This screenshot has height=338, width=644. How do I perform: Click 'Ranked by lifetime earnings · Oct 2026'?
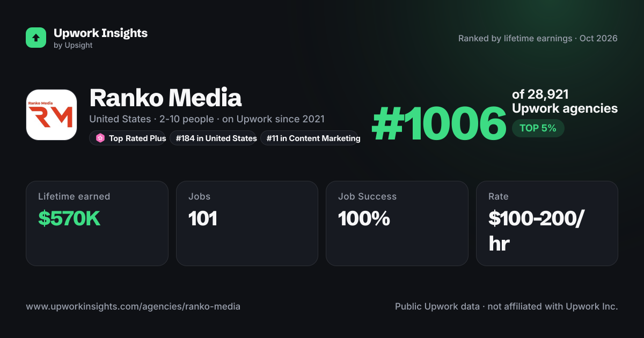tap(538, 39)
